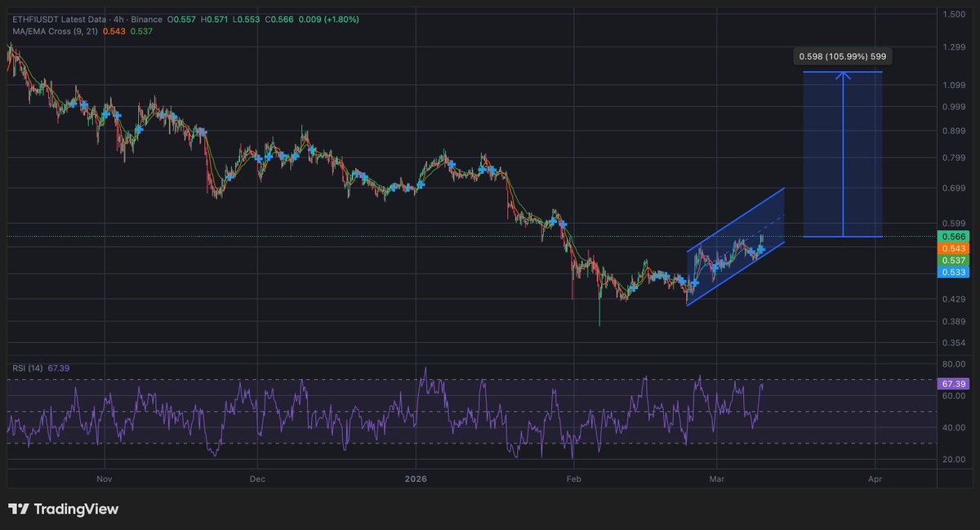
Task: Click the 0.799 price axis label
Action: pos(955,158)
